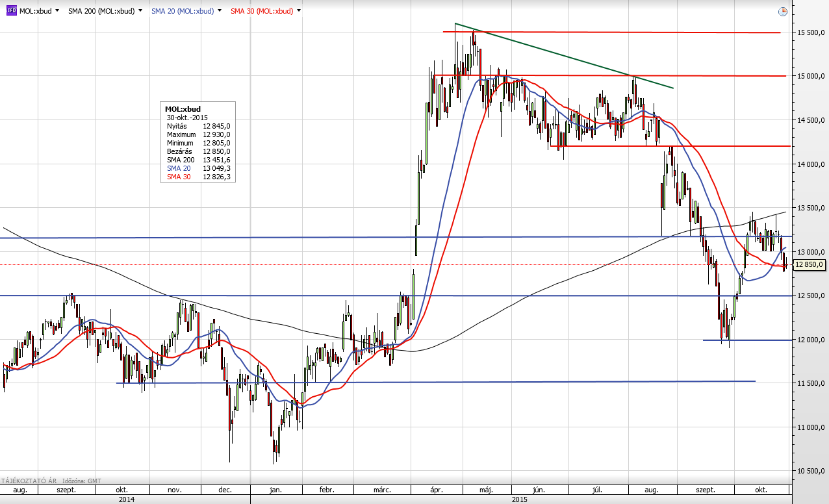The width and height of the screenshot is (829, 504).
Task: Click the 11 500,0 price axis label
Action: point(810,383)
